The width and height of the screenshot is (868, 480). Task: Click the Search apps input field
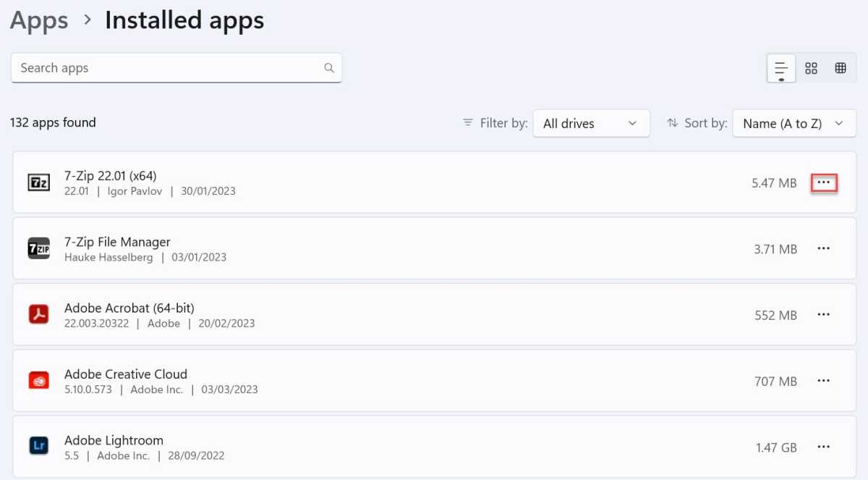166,68
